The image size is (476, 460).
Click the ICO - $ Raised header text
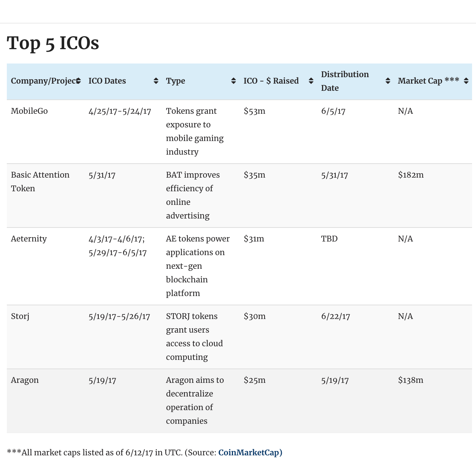point(271,81)
